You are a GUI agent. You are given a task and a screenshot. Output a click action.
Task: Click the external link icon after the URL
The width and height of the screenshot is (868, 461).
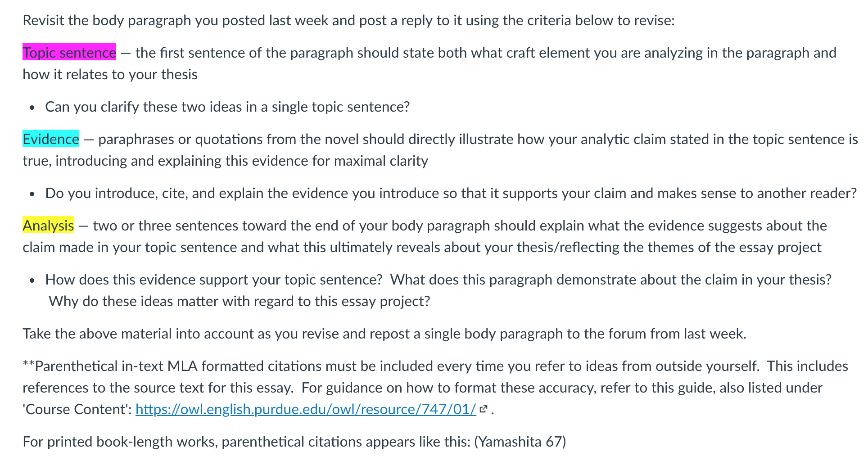point(484,409)
